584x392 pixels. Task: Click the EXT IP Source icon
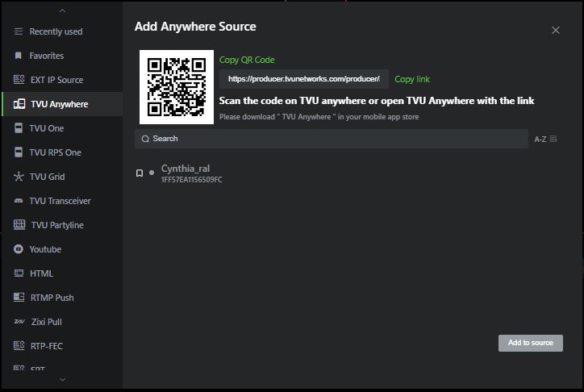point(19,80)
